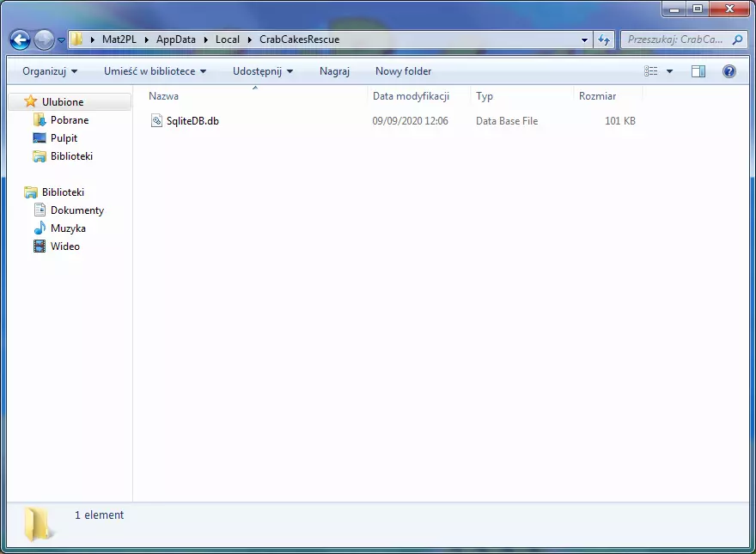The width and height of the screenshot is (756, 554).
Task: Select the top-level Biblioteki node
Action: point(63,192)
